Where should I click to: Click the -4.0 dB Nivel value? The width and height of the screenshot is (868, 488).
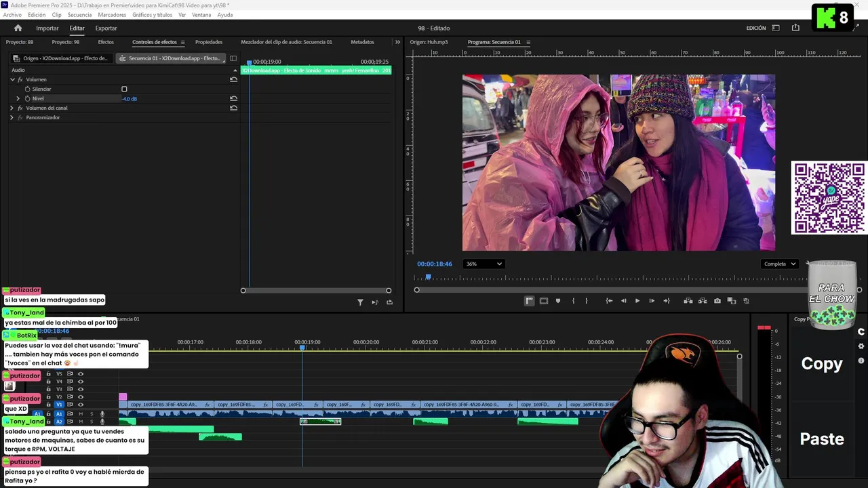(130, 99)
